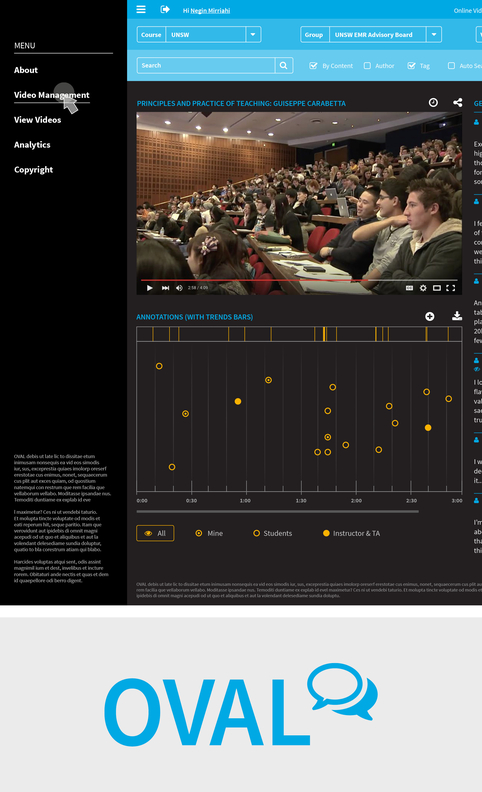
Task: Toggle fullscreen on the video player
Action: 451,288
